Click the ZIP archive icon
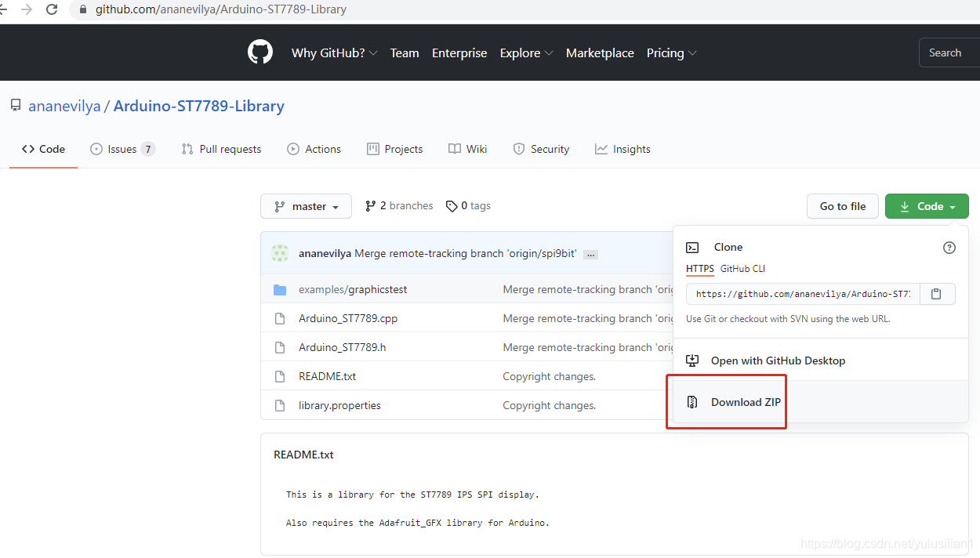This screenshot has width=980, height=558. pyautogui.click(x=692, y=402)
